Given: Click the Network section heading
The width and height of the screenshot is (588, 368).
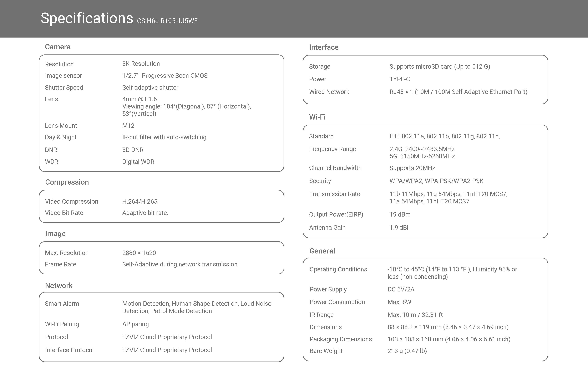Looking at the screenshot, I should click(59, 285).
